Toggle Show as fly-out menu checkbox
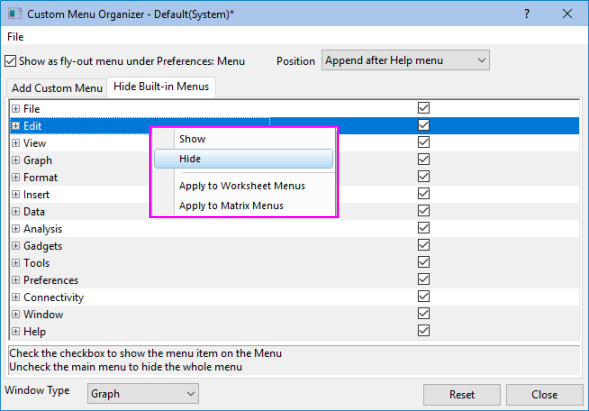589x411 pixels. point(10,61)
